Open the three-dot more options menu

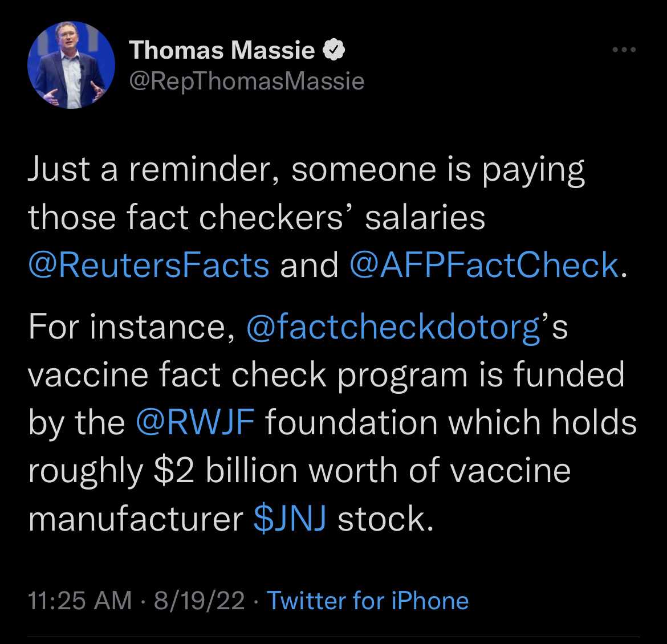click(623, 50)
